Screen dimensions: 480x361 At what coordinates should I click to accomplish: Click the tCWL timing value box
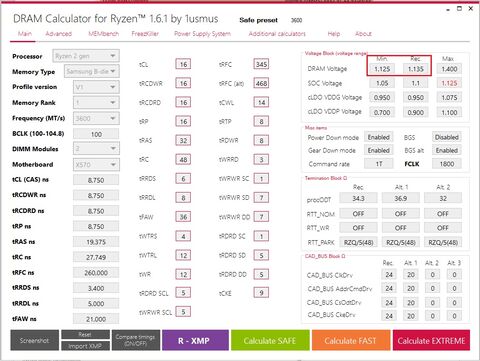click(261, 102)
